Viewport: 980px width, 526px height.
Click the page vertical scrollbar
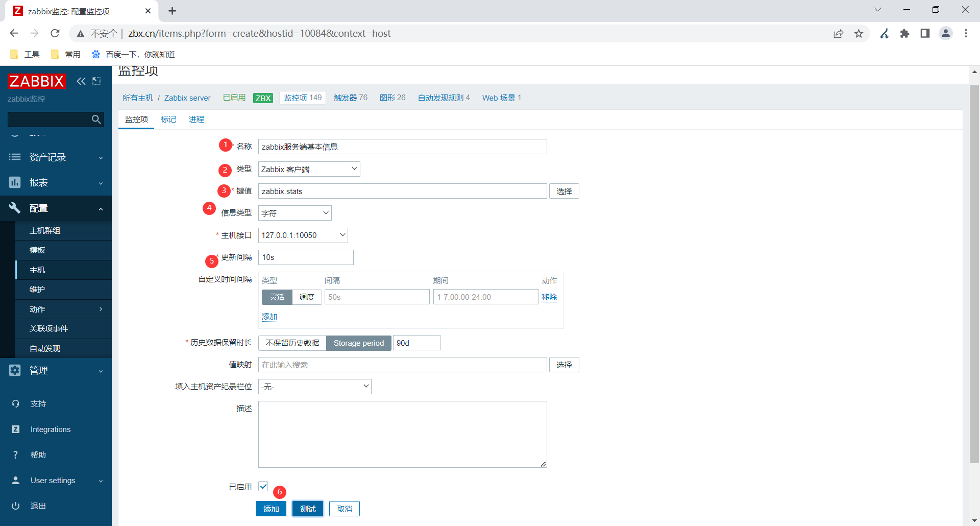coord(974,274)
